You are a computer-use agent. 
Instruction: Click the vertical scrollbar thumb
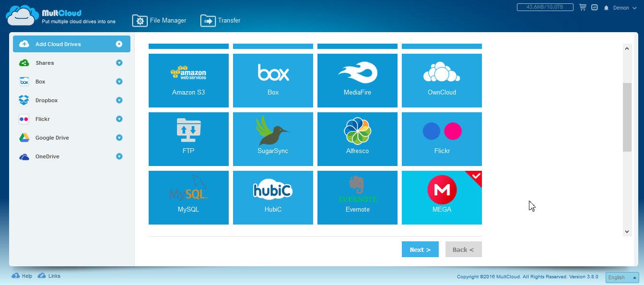[627, 117]
